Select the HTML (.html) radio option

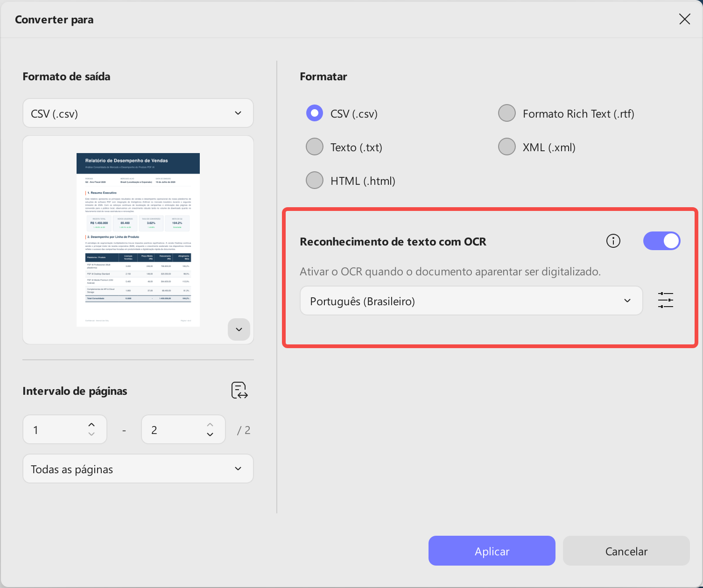point(351,181)
